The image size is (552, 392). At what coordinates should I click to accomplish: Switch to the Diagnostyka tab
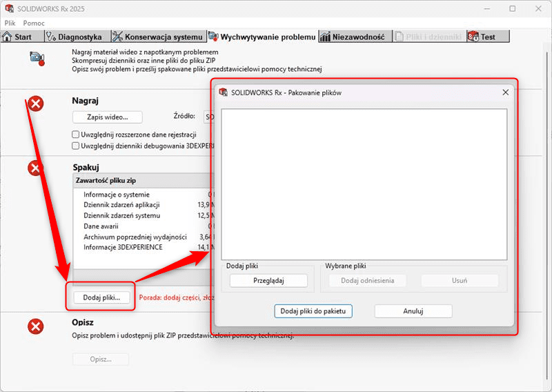(x=74, y=37)
